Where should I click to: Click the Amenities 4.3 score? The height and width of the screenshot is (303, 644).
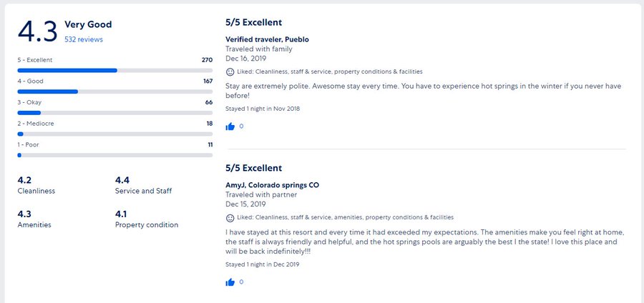point(24,214)
